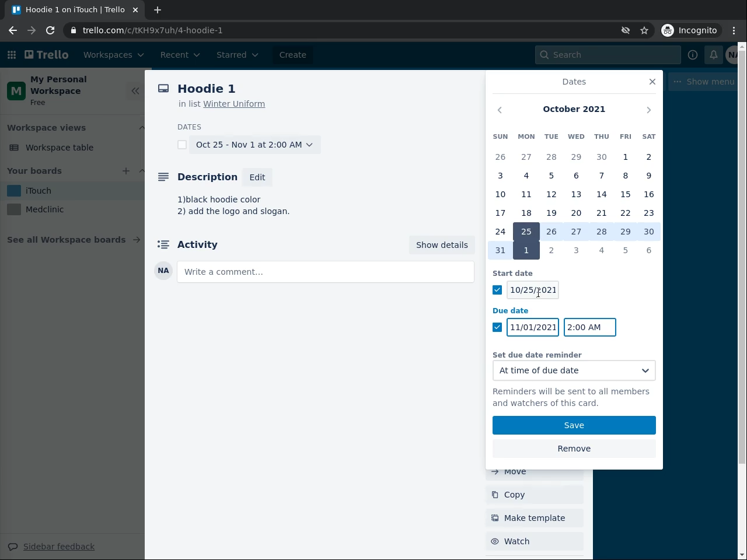Uncheck the Start date checkbox
The width and height of the screenshot is (747, 560).
point(497,290)
